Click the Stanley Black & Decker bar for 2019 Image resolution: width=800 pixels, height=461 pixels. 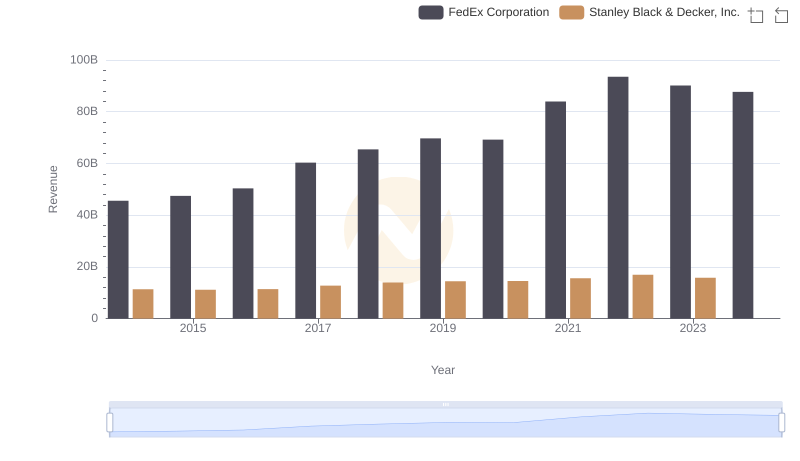456,300
